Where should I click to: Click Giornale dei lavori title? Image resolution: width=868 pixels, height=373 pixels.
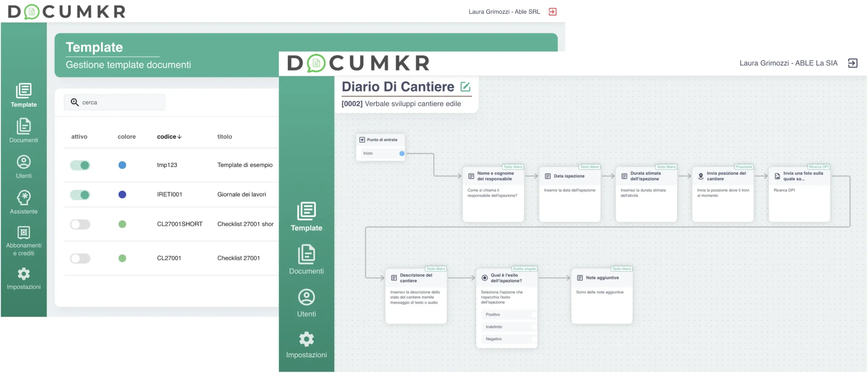(241, 194)
